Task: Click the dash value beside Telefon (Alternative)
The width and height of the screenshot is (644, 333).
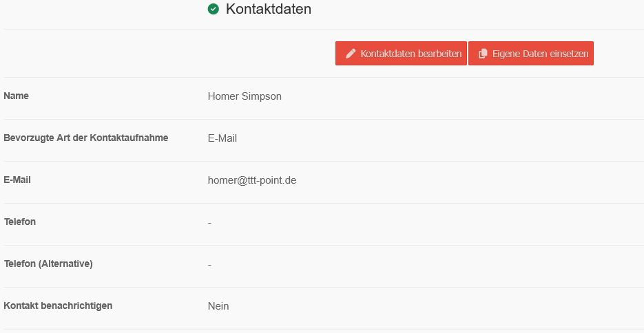Action: (209, 264)
